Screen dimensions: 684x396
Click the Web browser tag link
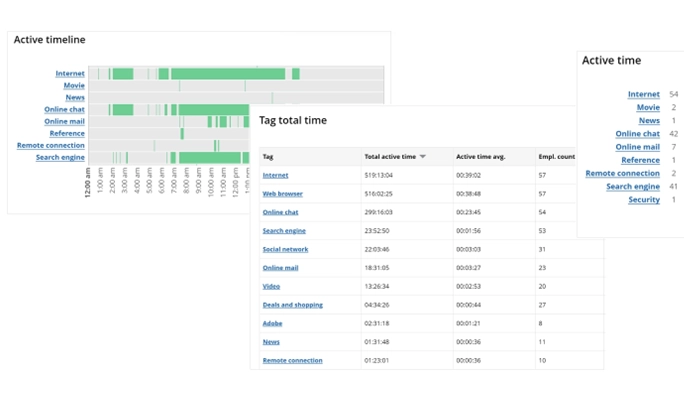coord(282,194)
